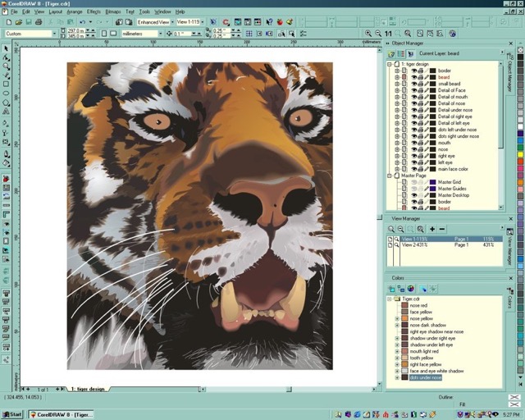Click the 1:1 actual size zoom button
The image size is (525, 420).
click(x=388, y=34)
